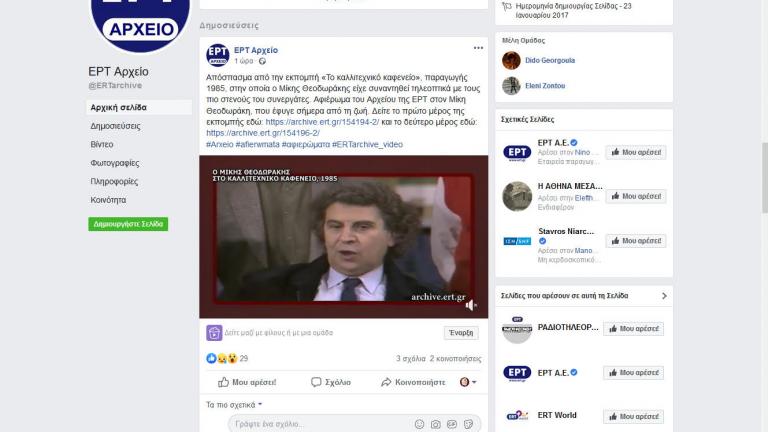Select Αρχική σελίδα in sidebar
This screenshot has height=432, width=768.
(139, 107)
